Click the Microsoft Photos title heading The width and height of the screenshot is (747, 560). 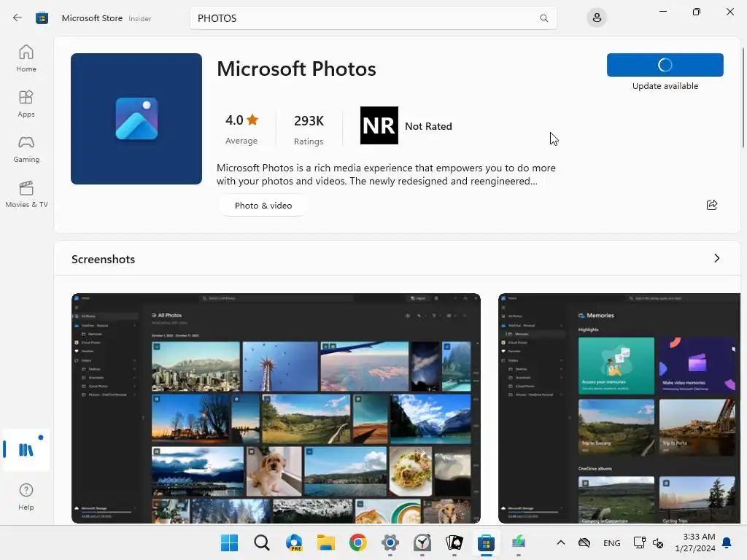pyautogui.click(x=296, y=69)
